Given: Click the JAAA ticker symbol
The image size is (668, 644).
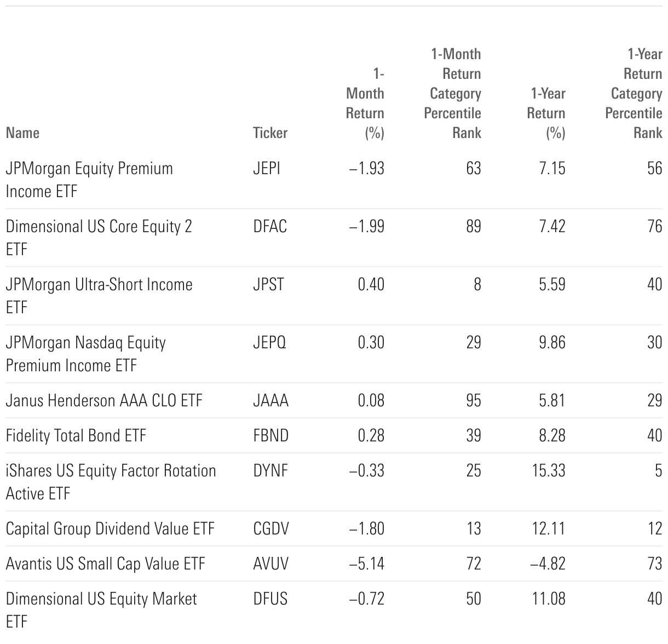Looking at the screenshot, I should tap(270, 401).
